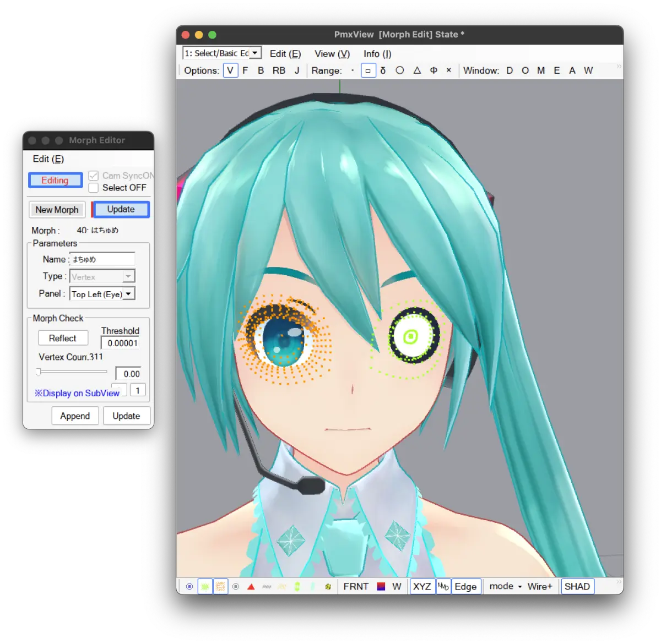Click the Morph Check value slider
This screenshot has height=644, width=661.
pyautogui.click(x=72, y=372)
